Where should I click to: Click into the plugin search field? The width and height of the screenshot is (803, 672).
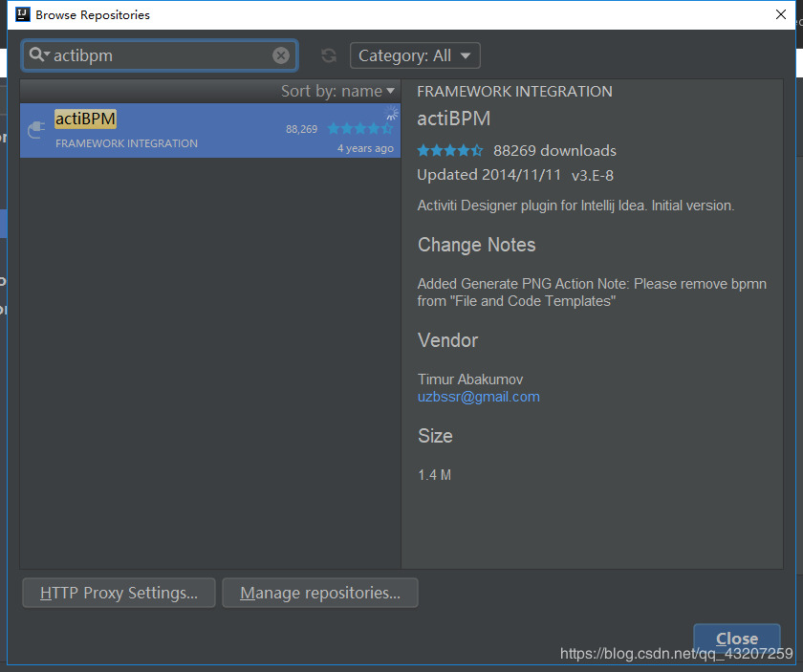(160, 55)
